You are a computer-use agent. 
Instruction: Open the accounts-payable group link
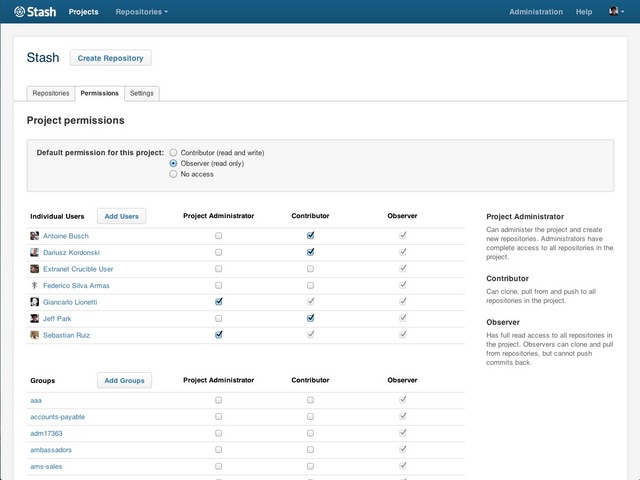pos(58,417)
